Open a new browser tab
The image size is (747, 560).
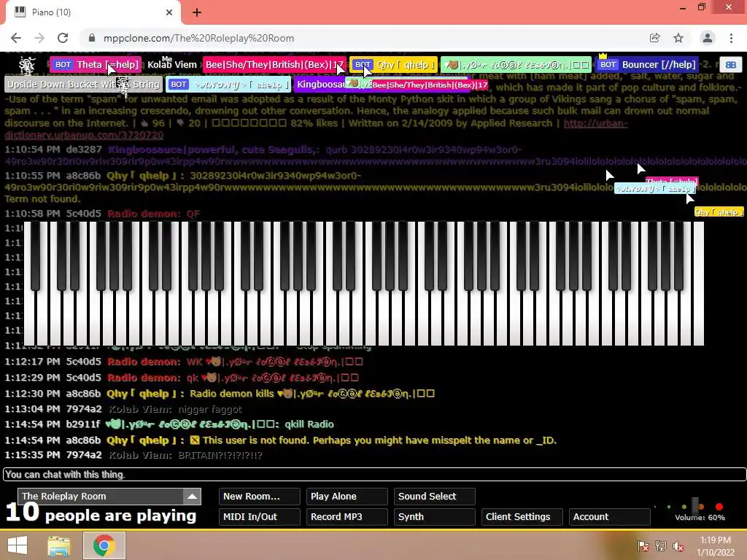pyautogui.click(x=197, y=12)
